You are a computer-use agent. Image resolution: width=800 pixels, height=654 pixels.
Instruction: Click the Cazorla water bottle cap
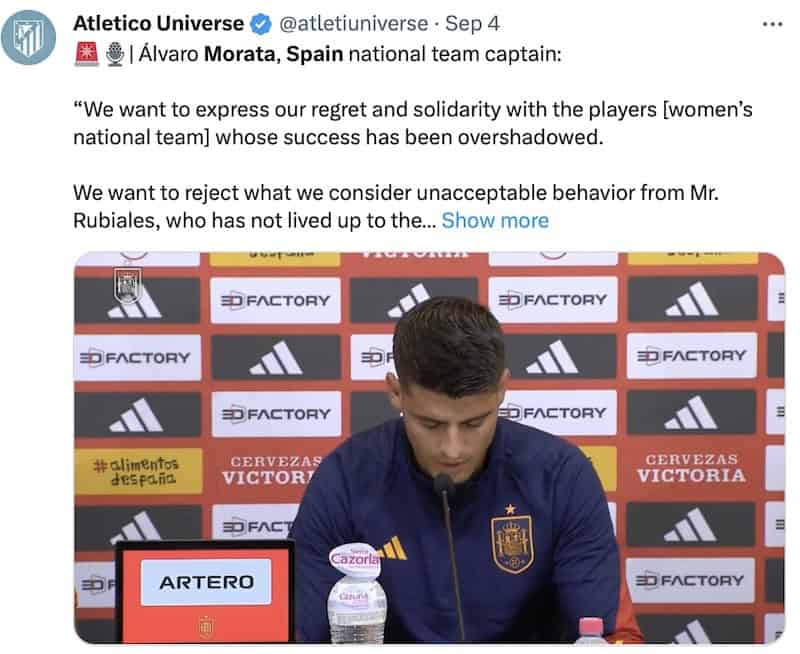(x=354, y=560)
